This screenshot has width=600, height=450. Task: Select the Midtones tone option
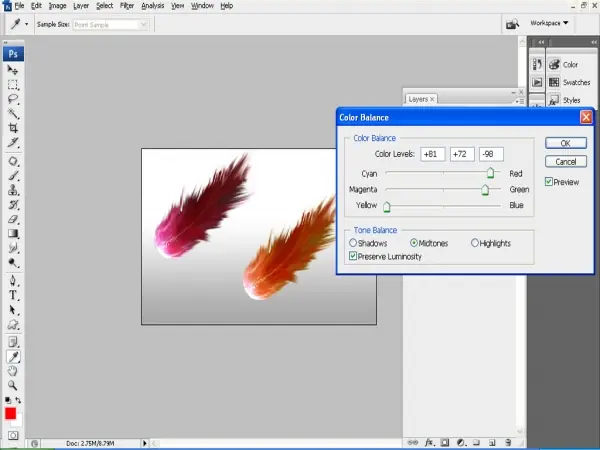point(414,243)
